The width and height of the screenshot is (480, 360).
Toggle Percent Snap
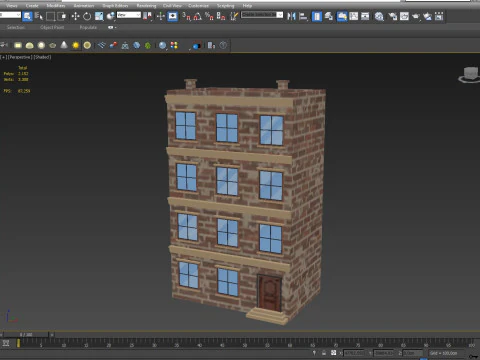pyautogui.click(x=209, y=16)
